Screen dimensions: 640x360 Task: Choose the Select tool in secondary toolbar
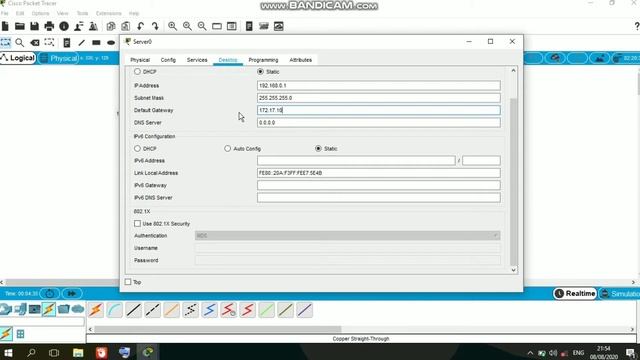(5, 42)
